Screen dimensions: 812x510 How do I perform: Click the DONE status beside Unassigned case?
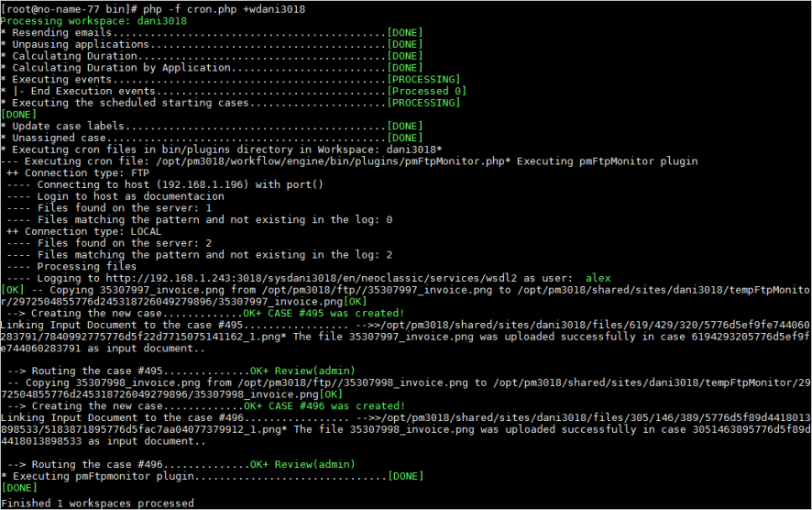(404, 139)
